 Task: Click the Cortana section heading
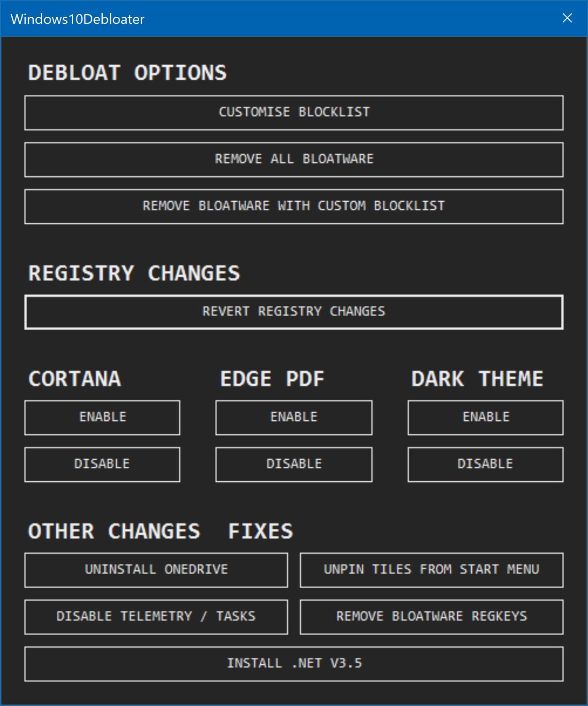click(75, 379)
